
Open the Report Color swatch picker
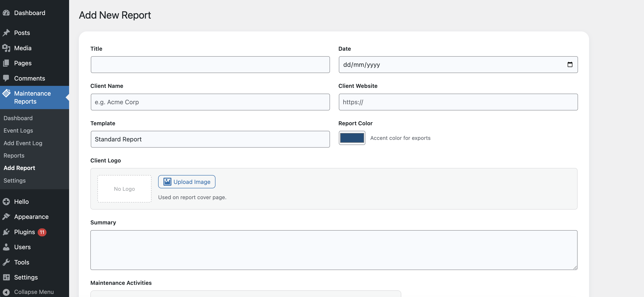click(352, 138)
